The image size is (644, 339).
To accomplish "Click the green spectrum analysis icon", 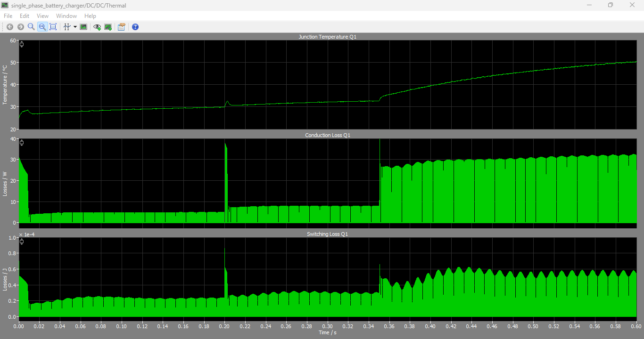I will pos(83,27).
